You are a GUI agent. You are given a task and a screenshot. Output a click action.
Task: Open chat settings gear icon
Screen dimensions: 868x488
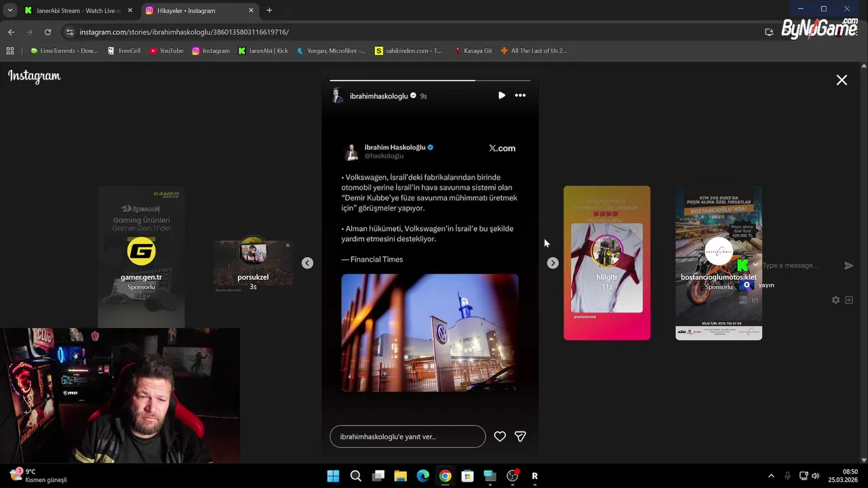pos(835,300)
